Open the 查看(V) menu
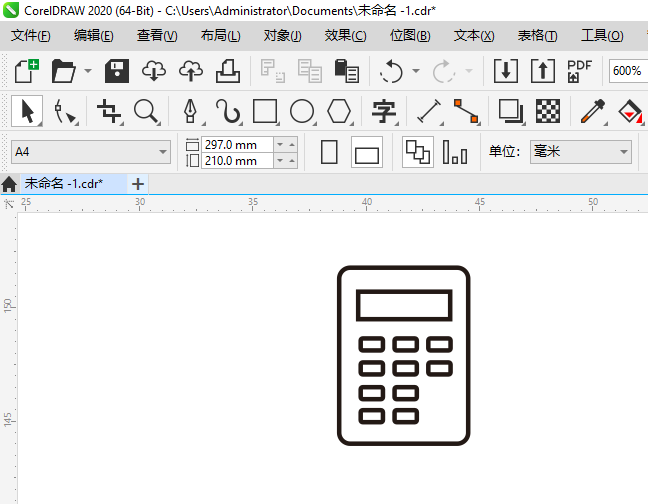 (157, 36)
